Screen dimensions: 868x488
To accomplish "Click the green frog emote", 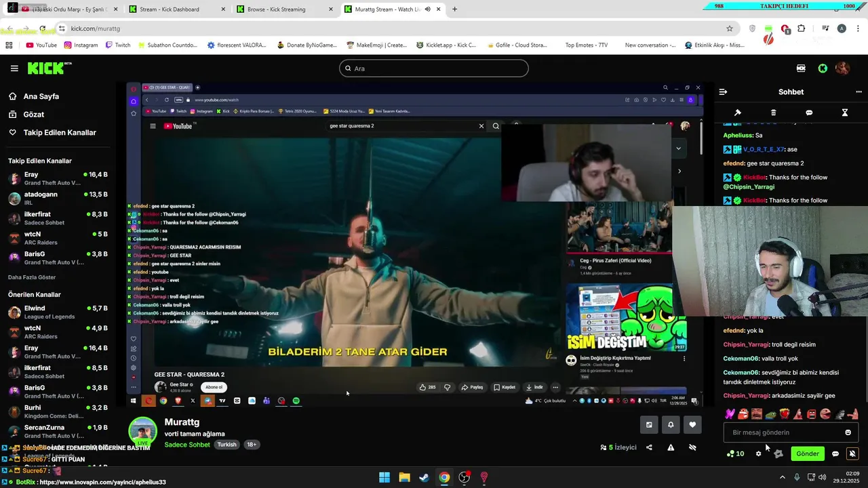I will [x=770, y=414].
